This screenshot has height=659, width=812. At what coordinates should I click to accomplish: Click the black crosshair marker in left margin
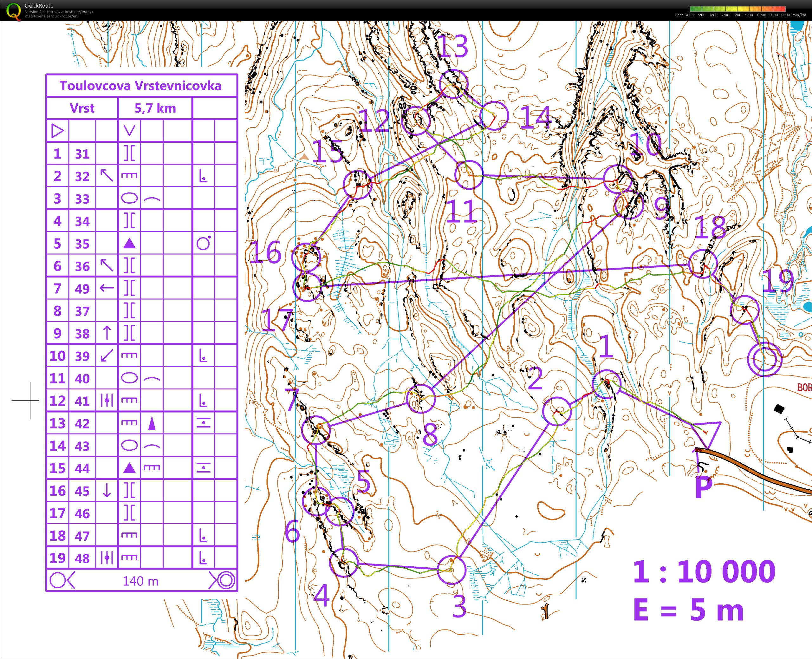point(30,401)
